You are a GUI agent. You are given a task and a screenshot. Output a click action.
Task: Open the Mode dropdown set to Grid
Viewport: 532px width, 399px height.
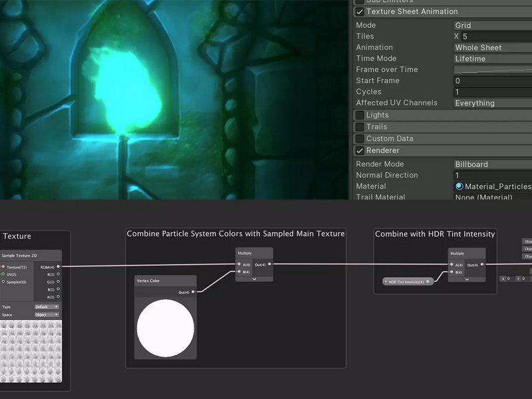pos(493,25)
